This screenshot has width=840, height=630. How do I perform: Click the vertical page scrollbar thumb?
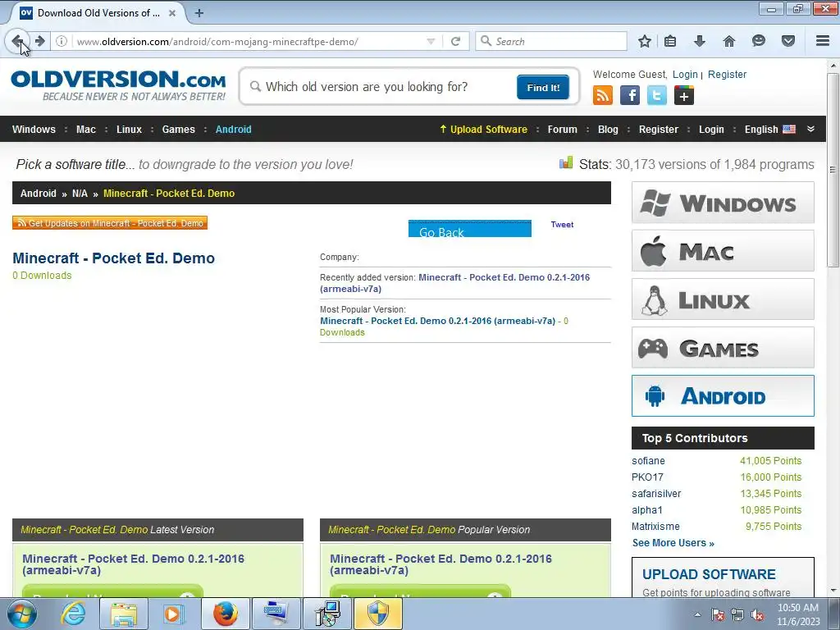[x=833, y=170]
